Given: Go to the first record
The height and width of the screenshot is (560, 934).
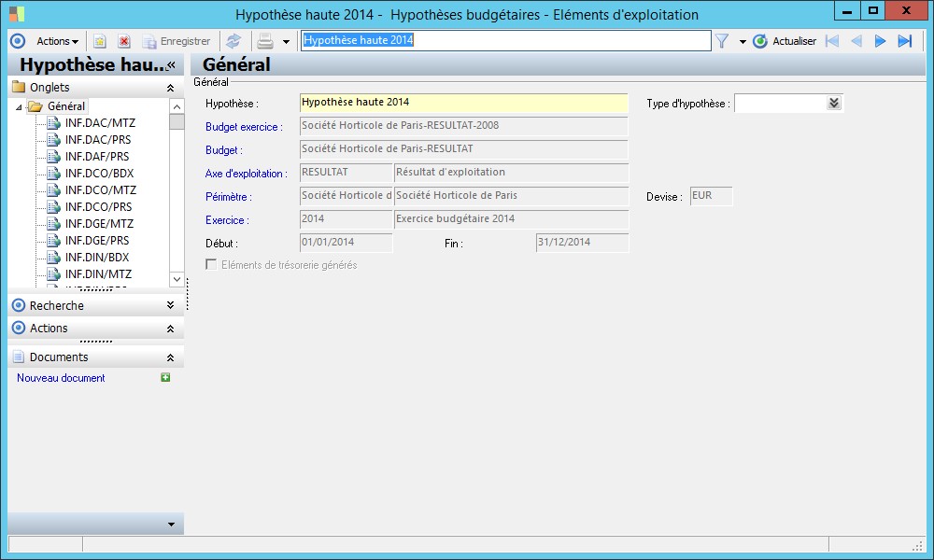Looking at the screenshot, I should pos(832,41).
